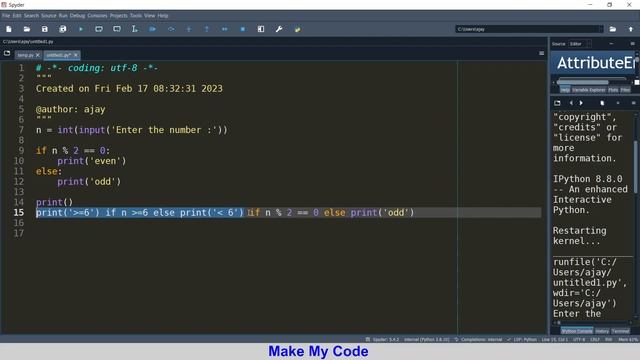
Task: Save all open files
Action: (62, 29)
